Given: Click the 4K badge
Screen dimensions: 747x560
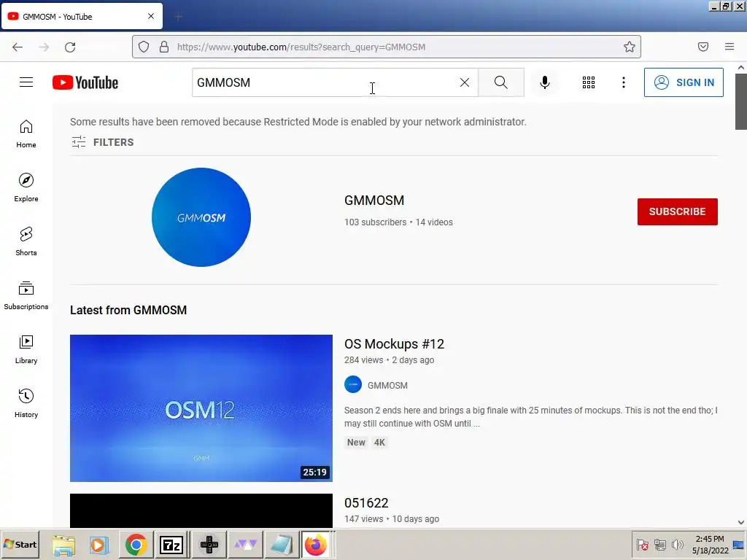Looking at the screenshot, I should 379,443.
